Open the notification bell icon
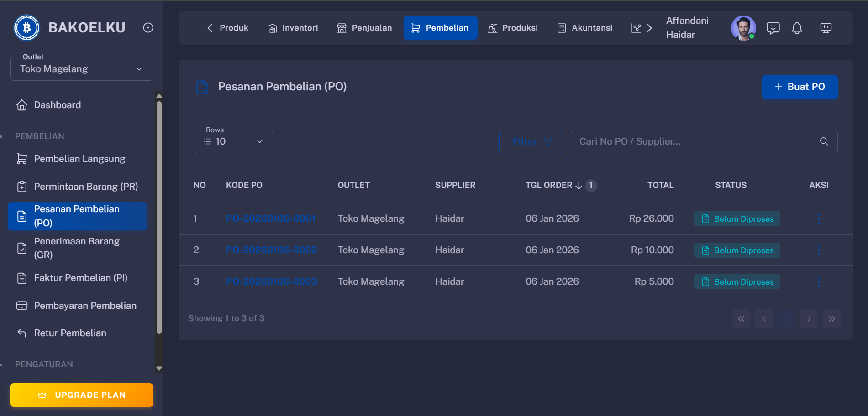The height and width of the screenshot is (416, 868). click(x=797, y=28)
